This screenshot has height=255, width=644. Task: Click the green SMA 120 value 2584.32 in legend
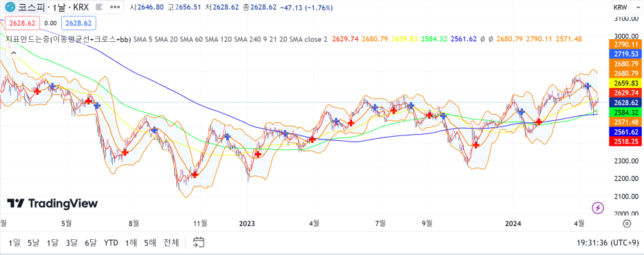pyautogui.click(x=434, y=39)
